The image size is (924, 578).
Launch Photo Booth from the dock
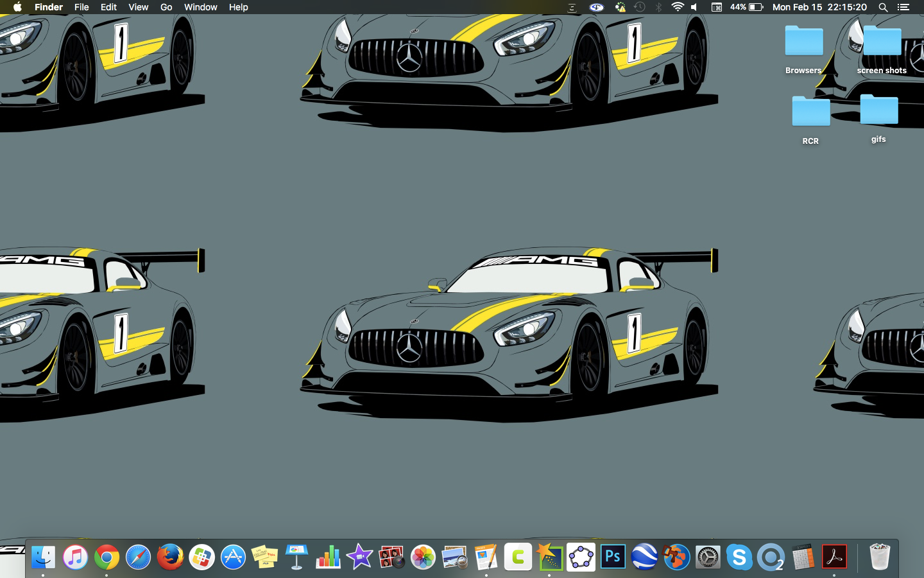point(391,557)
